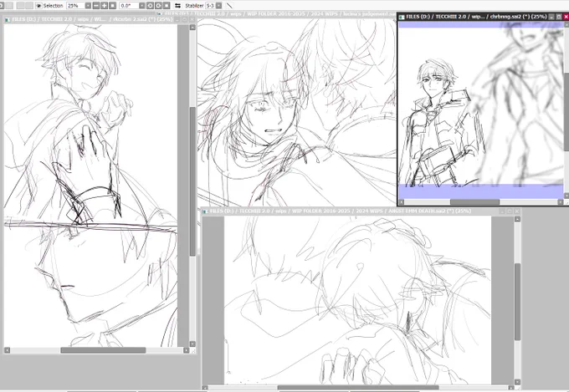Click scroll-right arrow in chrbnng.sai2 window

[x=561, y=202]
